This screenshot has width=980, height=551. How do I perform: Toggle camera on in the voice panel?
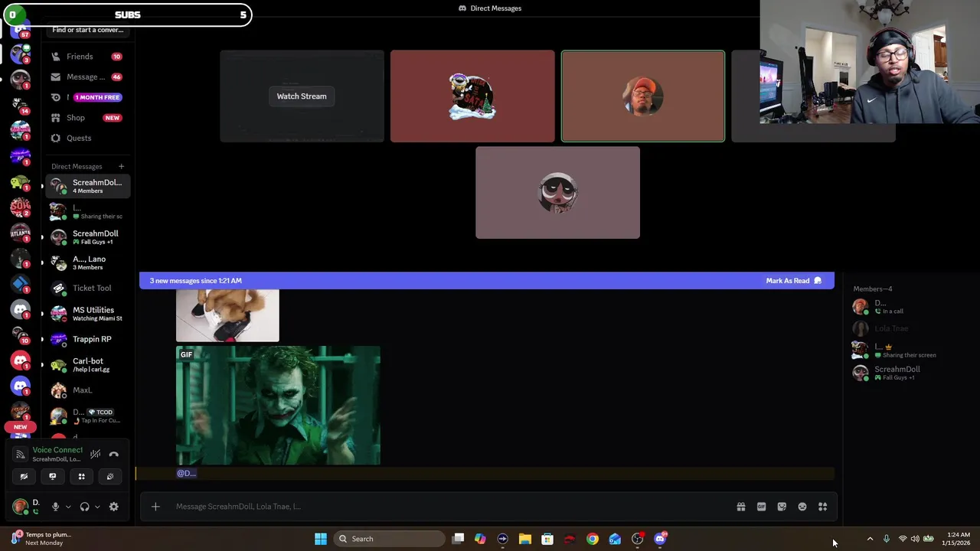[24, 476]
